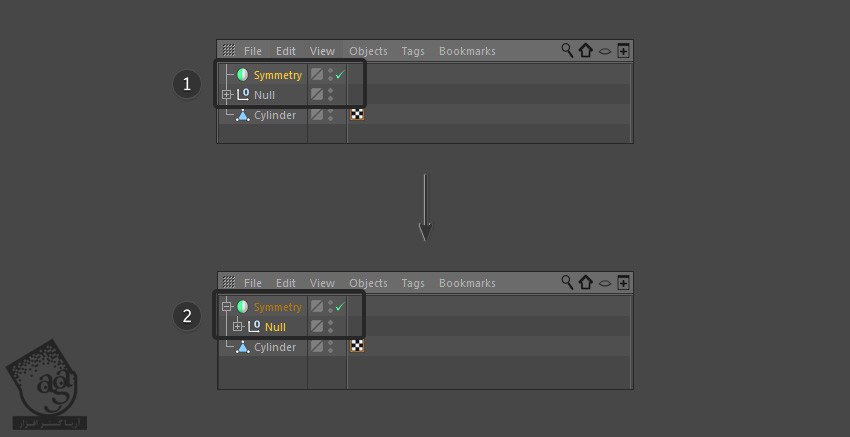The height and width of the screenshot is (437, 850).
Task: Open the Bookmarks menu in lower panel
Action: pos(467,283)
